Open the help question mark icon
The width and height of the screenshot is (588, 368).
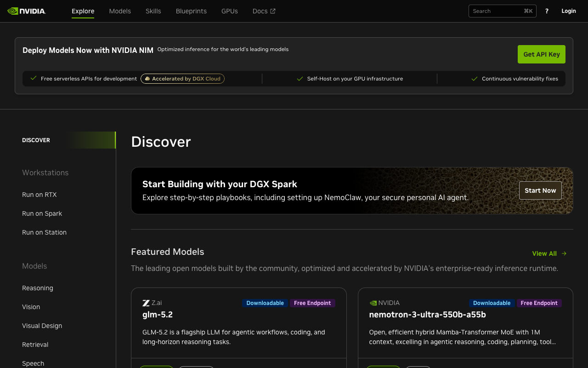(x=547, y=11)
